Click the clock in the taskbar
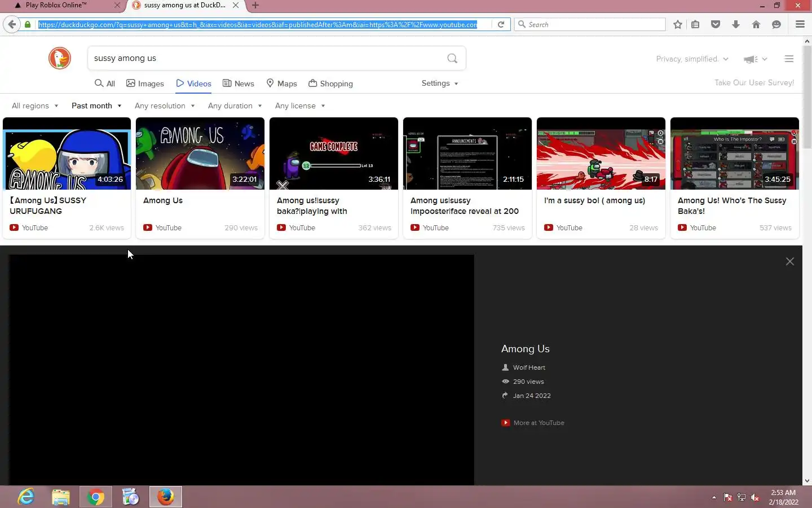 click(x=783, y=497)
